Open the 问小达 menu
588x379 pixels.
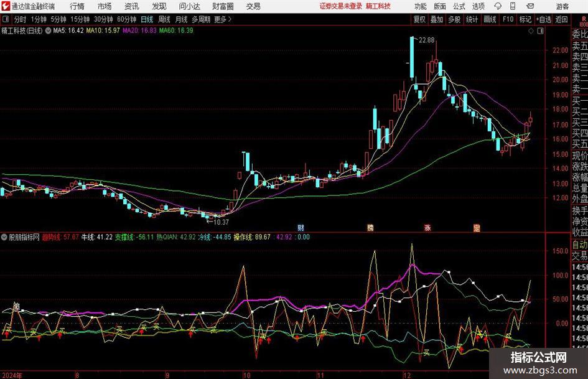[189, 6]
